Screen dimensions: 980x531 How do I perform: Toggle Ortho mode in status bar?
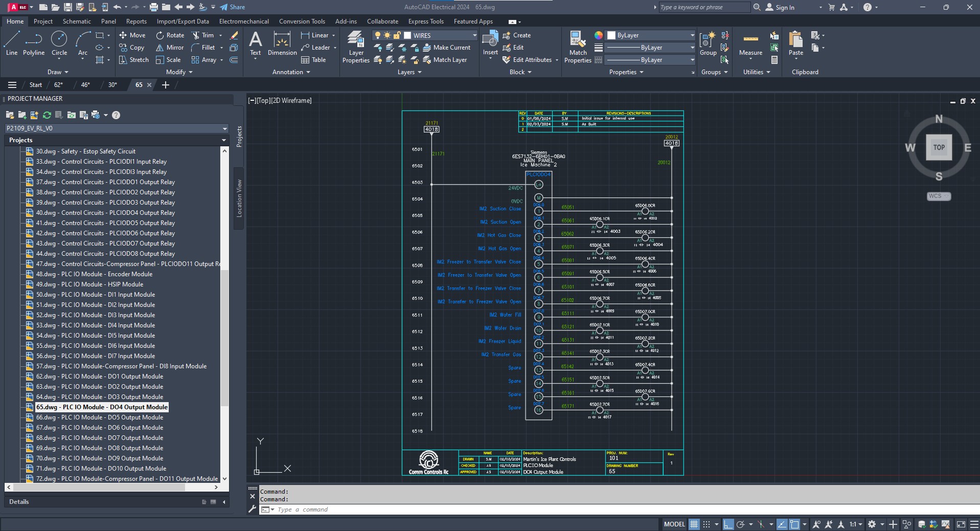[x=728, y=524]
